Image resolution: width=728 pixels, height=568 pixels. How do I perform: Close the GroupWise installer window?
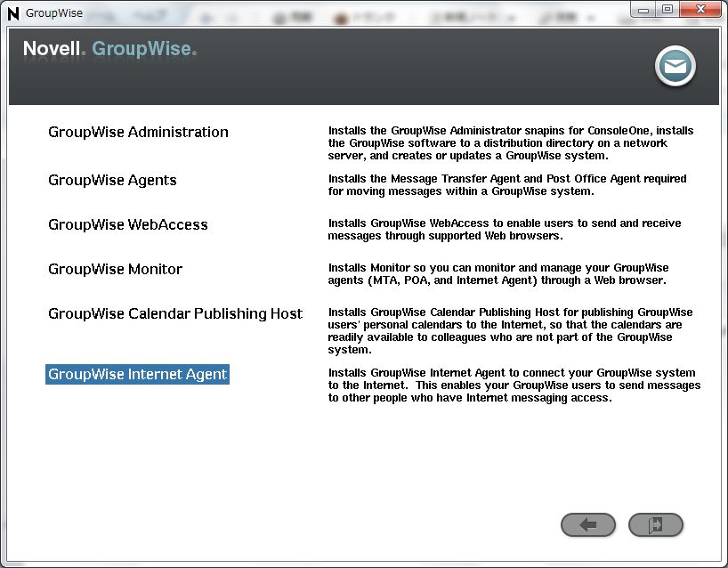click(x=701, y=10)
